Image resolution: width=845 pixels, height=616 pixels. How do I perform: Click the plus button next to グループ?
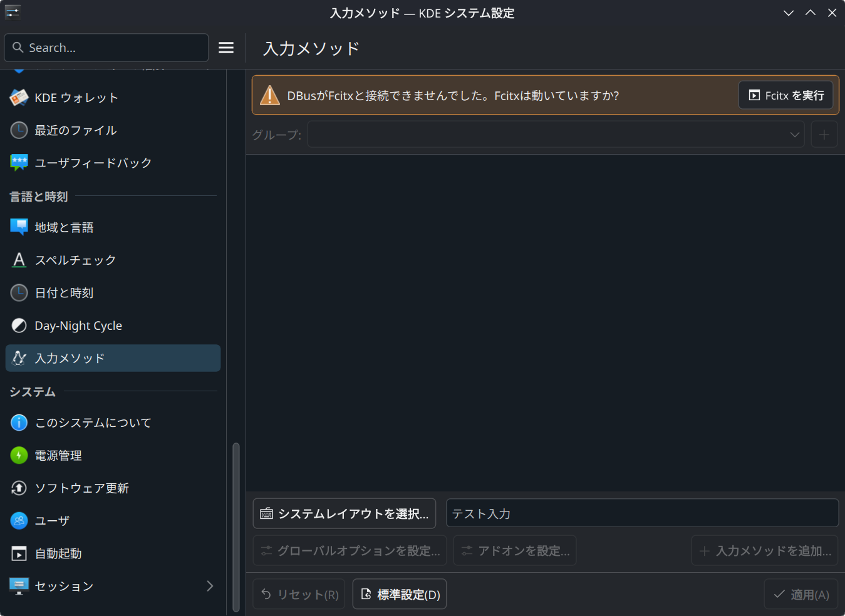pos(824,135)
